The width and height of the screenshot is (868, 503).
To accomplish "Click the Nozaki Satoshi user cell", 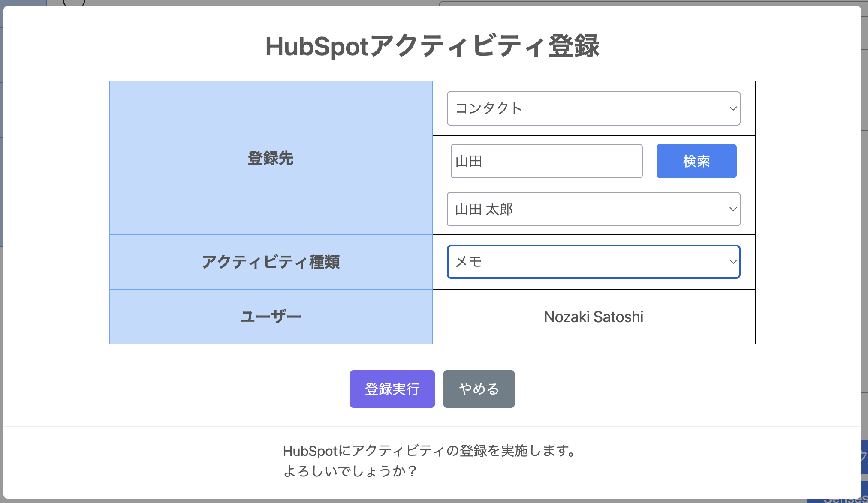I will [594, 317].
